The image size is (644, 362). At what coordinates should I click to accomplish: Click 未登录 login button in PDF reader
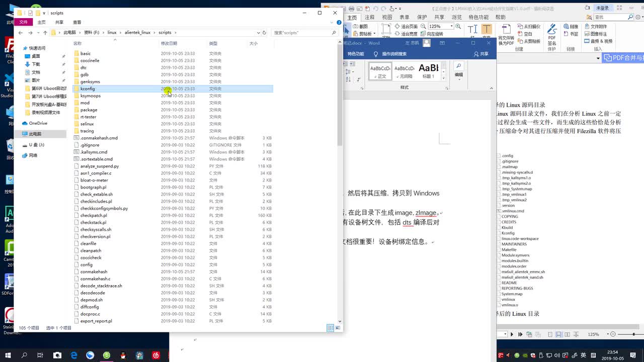602,8
